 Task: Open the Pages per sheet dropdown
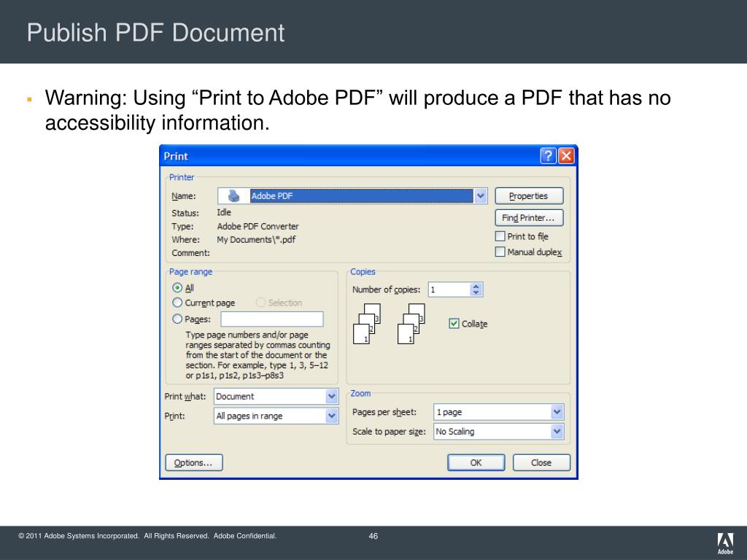point(557,412)
